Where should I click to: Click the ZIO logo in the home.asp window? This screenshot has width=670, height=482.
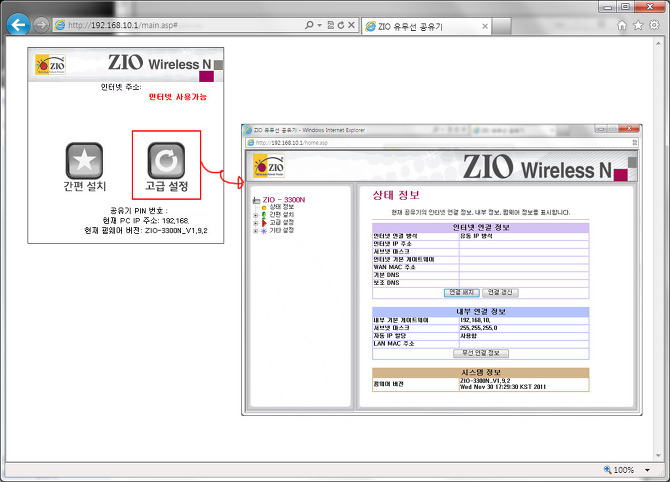(269, 166)
